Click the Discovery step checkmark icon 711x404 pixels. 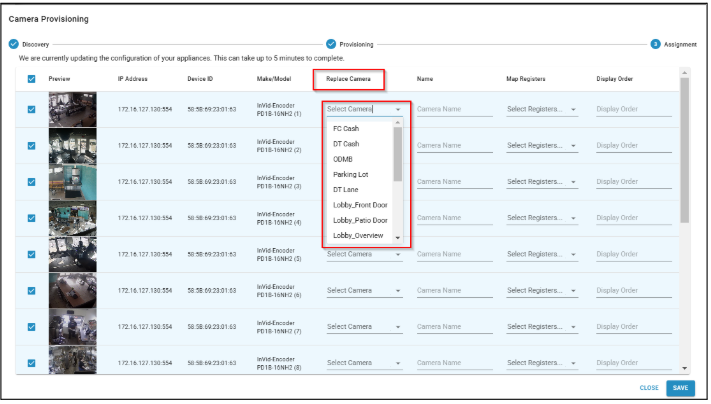tap(13, 44)
